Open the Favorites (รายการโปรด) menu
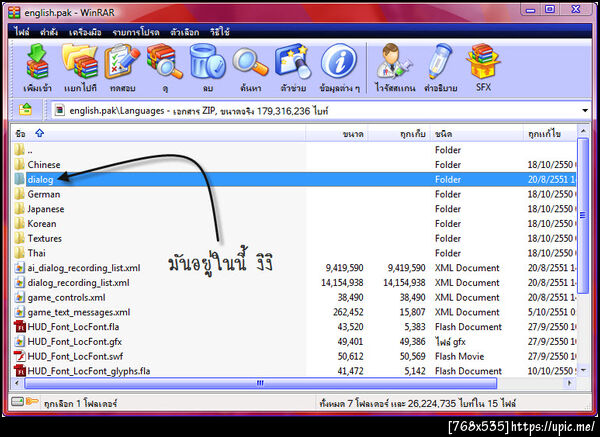 click(x=136, y=32)
